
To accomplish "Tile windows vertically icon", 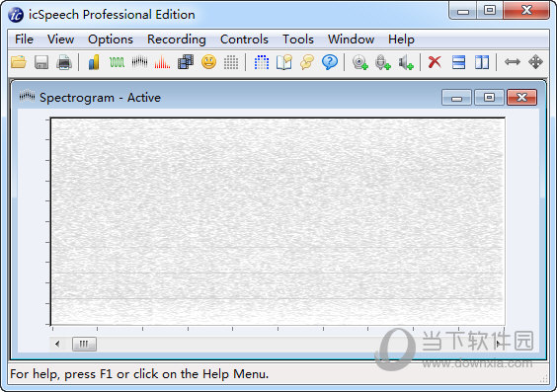I will (x=482, y=62).
